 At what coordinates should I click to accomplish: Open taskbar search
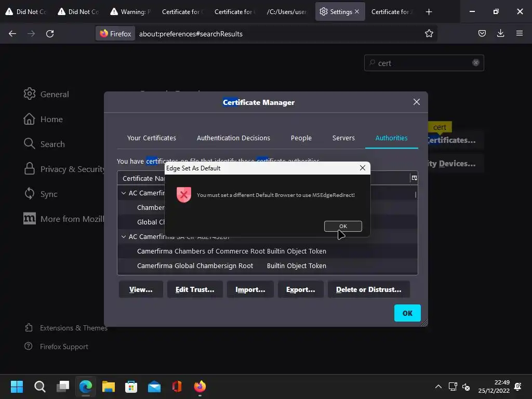(39, 387)
